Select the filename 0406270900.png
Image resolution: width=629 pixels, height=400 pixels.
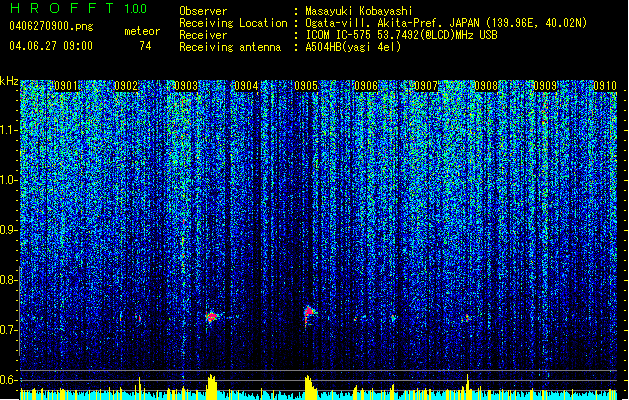point(51,26)
